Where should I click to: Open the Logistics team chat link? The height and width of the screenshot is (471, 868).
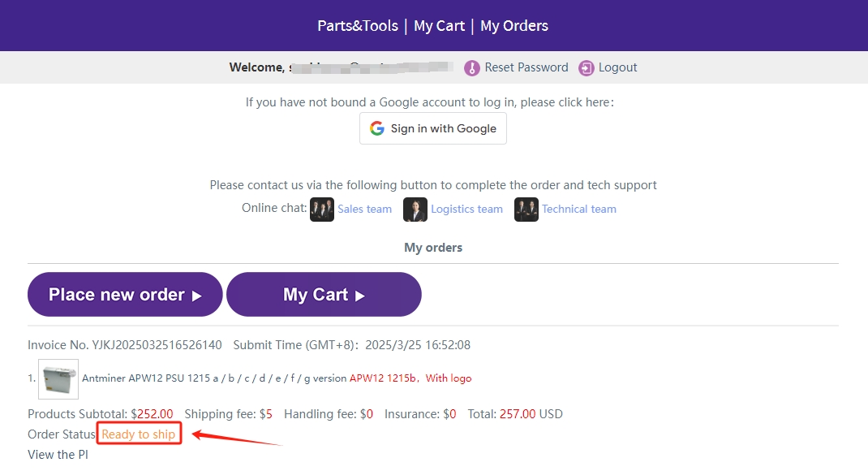(x=466, y=210)
